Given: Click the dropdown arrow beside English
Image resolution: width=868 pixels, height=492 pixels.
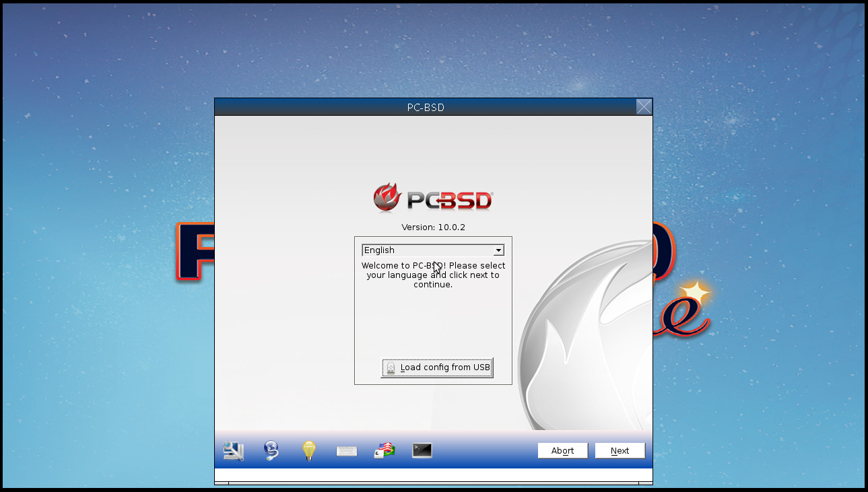Looking at the screenshot, I should (498, 250).
